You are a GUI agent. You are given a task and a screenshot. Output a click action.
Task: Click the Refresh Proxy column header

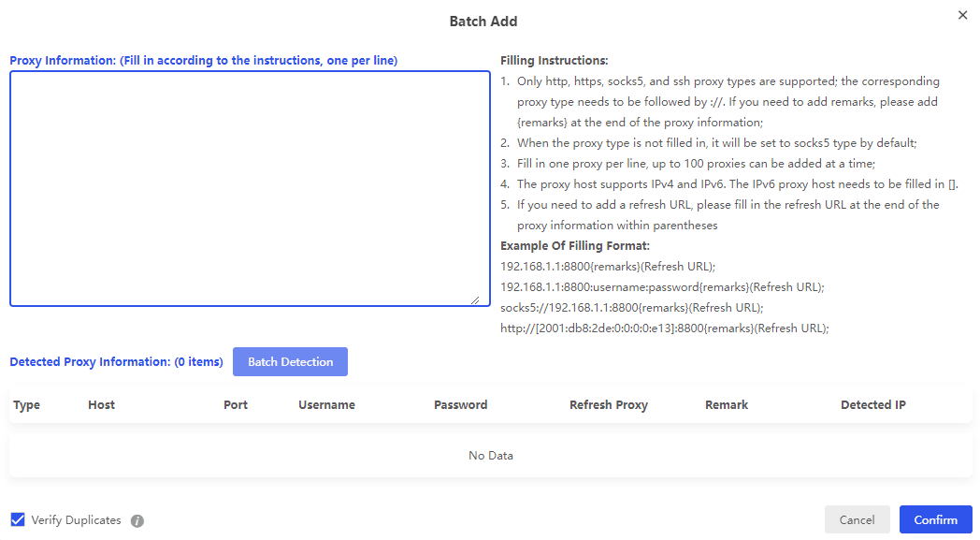(608, 405)
